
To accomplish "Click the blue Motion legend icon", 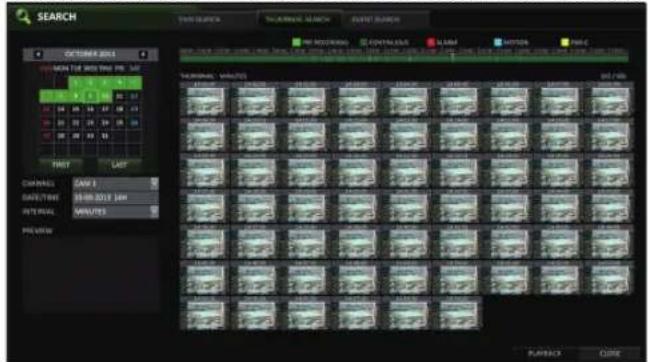I will [498, 42].
